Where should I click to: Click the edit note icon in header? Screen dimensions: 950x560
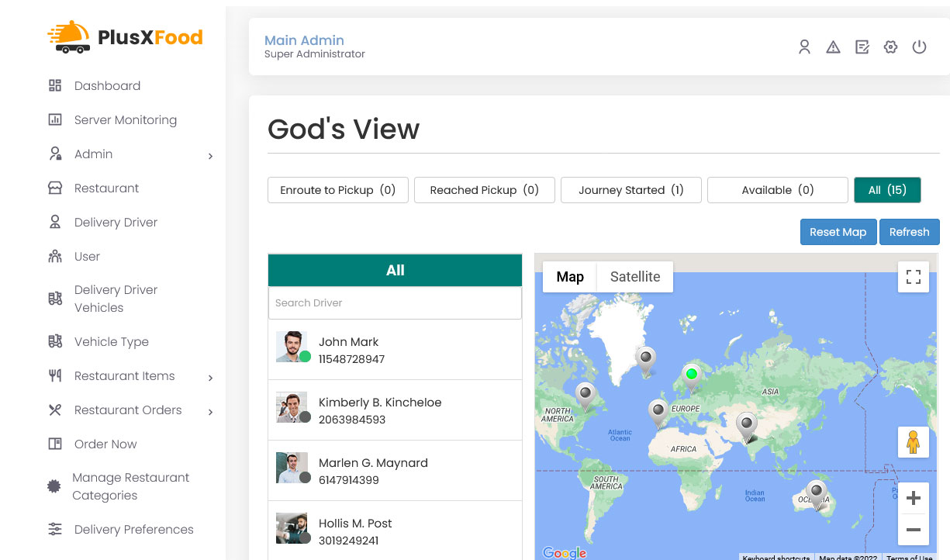pos(862,47)
